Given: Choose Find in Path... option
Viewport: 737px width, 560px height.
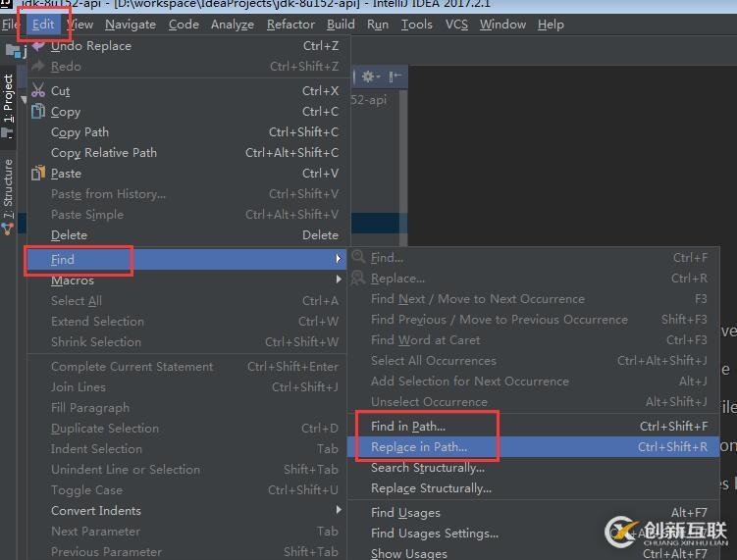Looking at the screenshot, I should coord(534,426).
